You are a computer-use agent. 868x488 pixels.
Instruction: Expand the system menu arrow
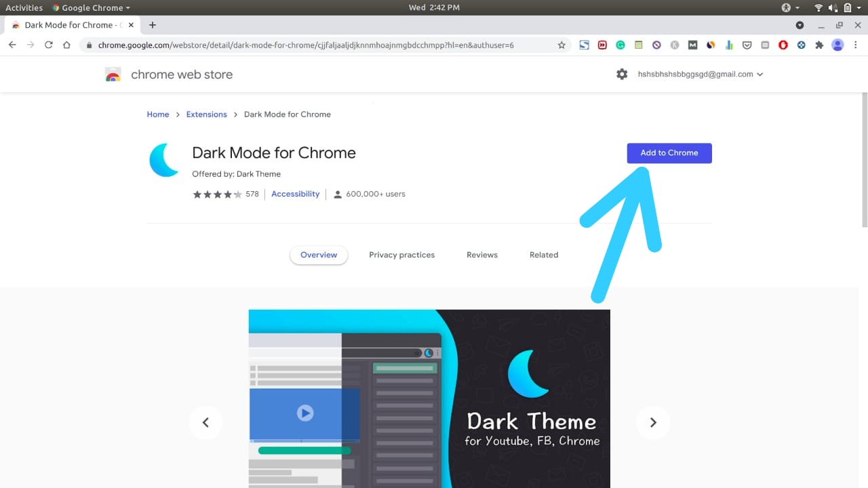(x=859, y=7)
